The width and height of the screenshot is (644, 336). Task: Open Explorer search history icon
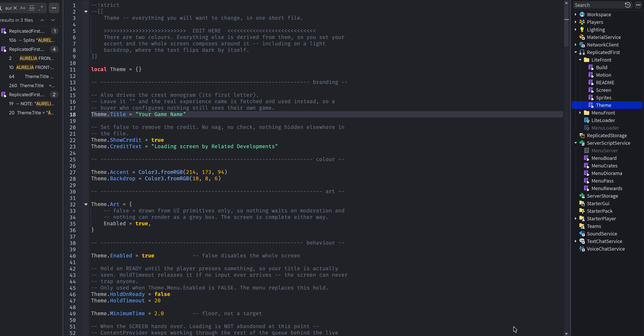628,5
